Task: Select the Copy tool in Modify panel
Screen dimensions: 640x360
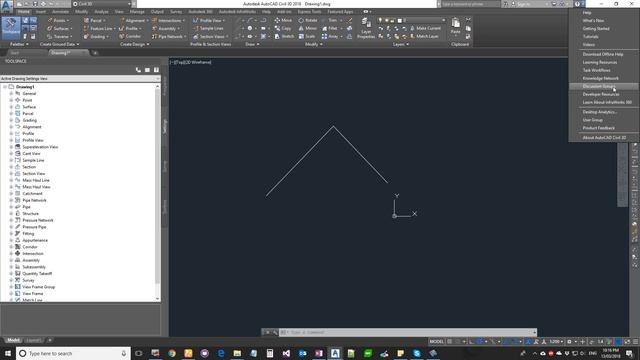Action: click(283, 28)
